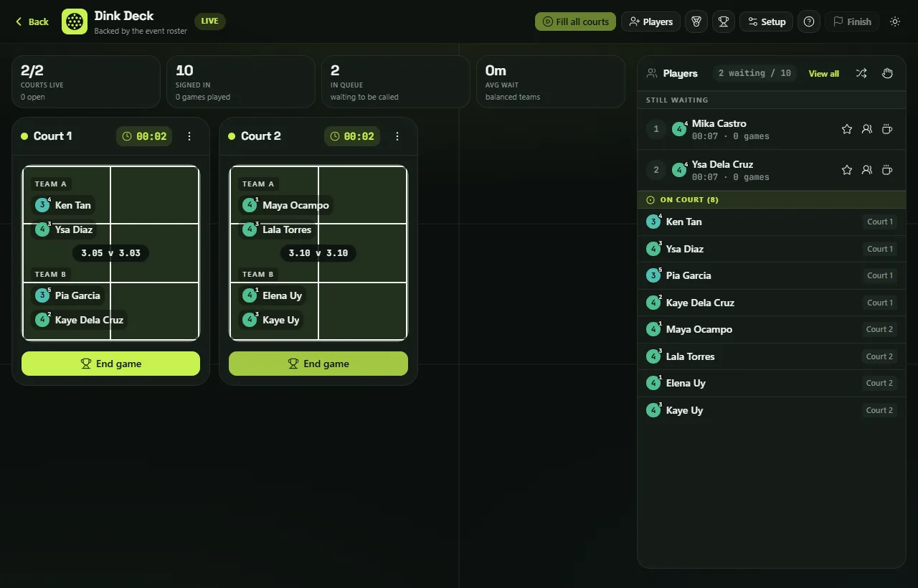
Task: Click the 3.05 v 3.03 rating badge
Action: click(110, 253)
